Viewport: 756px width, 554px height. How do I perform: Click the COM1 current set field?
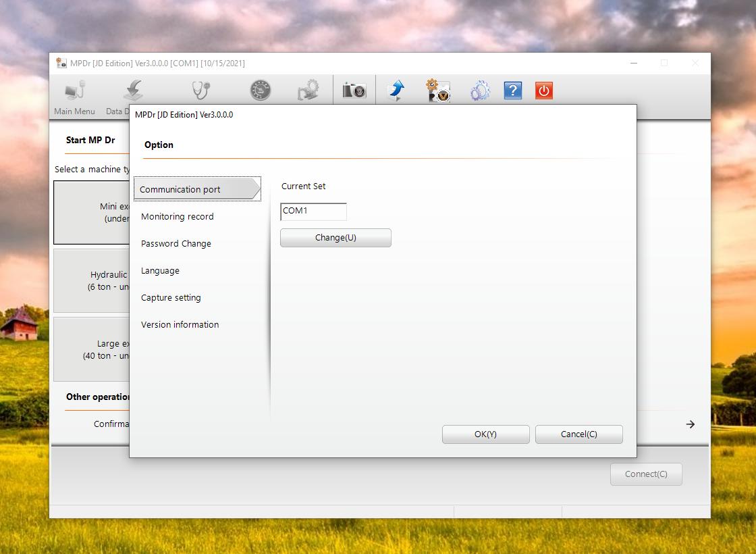point(313,211)
